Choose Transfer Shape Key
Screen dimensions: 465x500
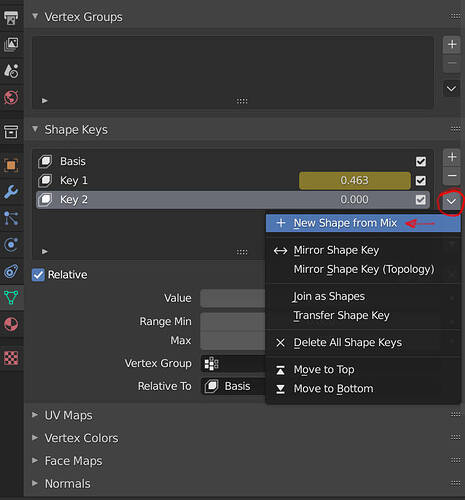(363, 315)
